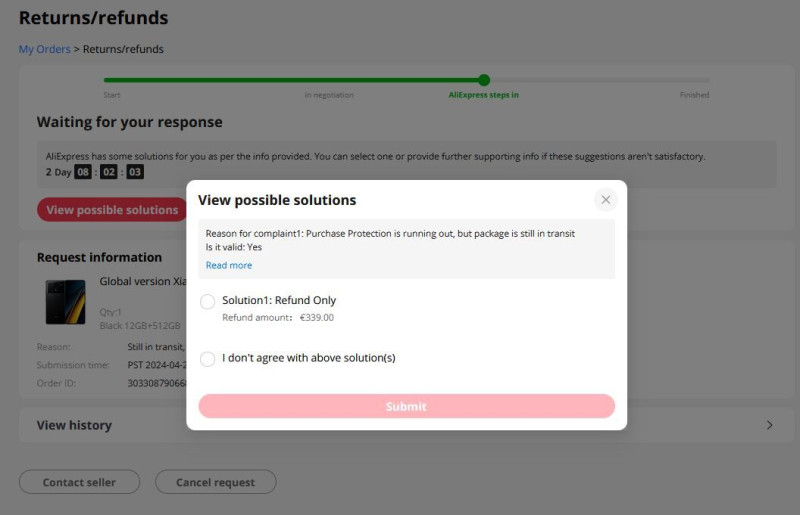Click the Finished step label
800x515 pixels.
[x=694, y=95]
